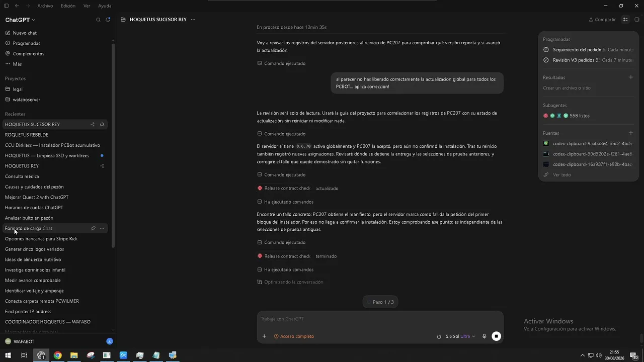This screenshot has width=644, height=362.
Task: Open the codex-clipboard-16a937f1 source
Action: point(588,164)
